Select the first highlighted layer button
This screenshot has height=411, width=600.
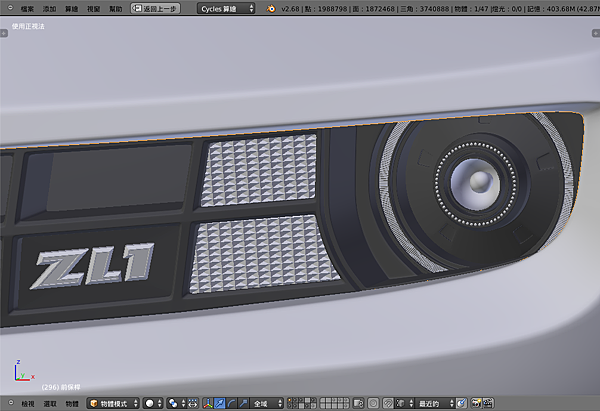291,401
